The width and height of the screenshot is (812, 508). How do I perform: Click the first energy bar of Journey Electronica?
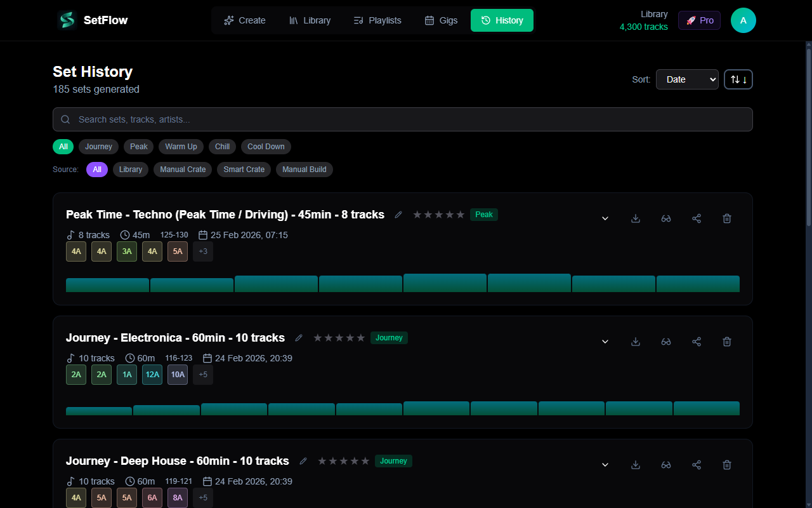(98, 408)
